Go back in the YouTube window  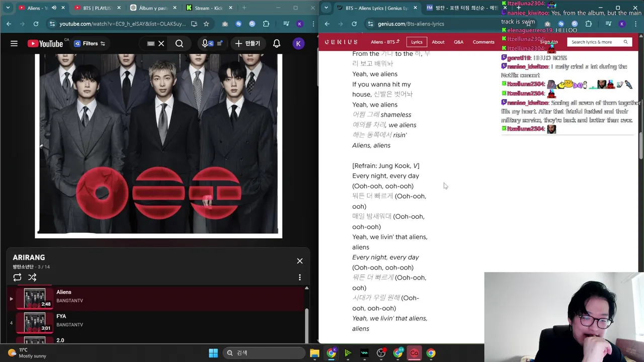tap(9, 24)
